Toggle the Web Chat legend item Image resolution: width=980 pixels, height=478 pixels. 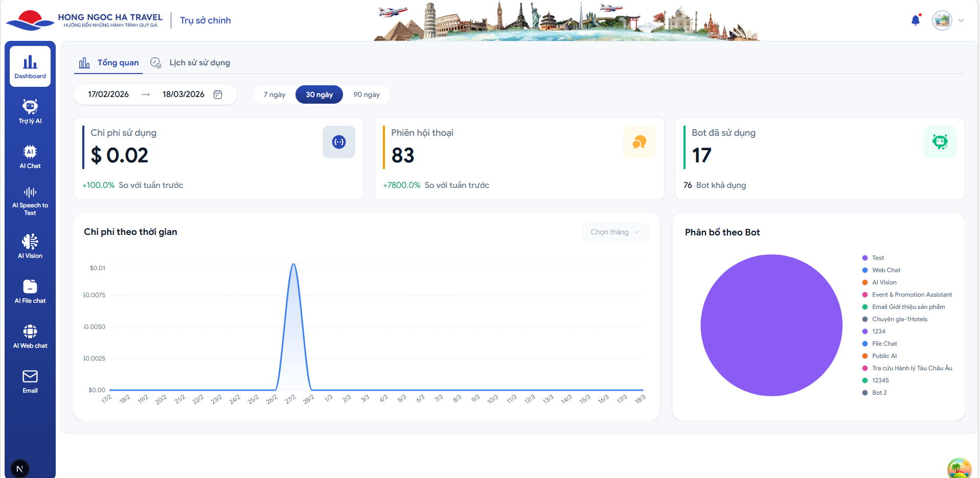(x=886, y=270)
